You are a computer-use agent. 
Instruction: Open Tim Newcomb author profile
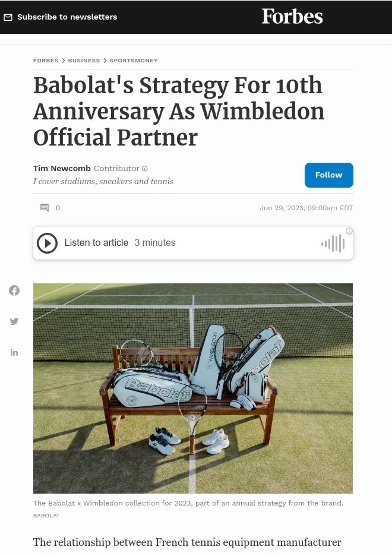[x=62, y=169]
